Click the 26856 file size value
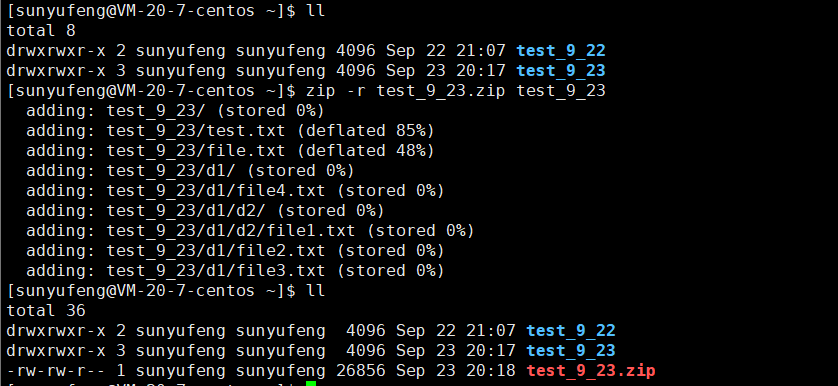Image resolution: width=838 pixels, height=386 pixels. 361,370
